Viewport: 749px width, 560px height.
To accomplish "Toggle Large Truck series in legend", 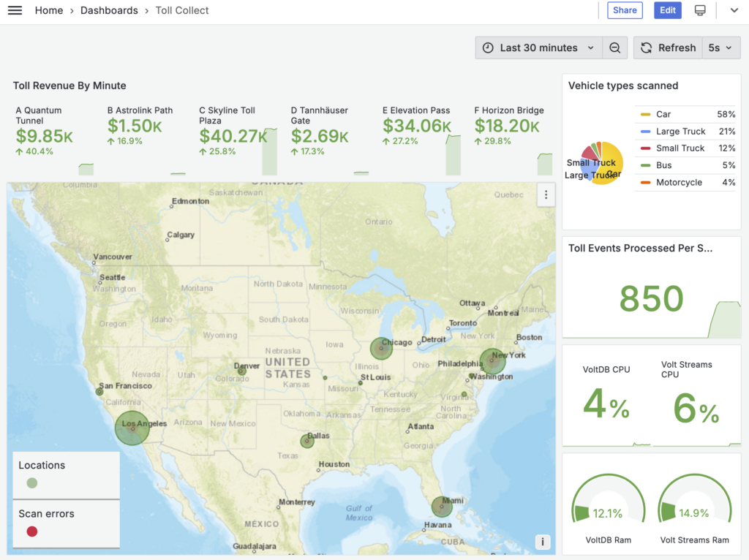I will pyautogui.click(x=680, y=132).
